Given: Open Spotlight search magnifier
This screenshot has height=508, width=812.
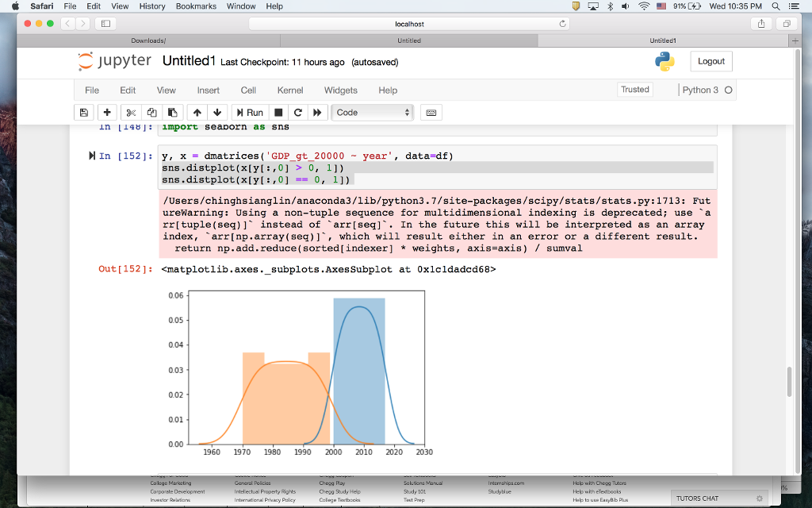Looking at the screenshot, I should pos(776,6).
